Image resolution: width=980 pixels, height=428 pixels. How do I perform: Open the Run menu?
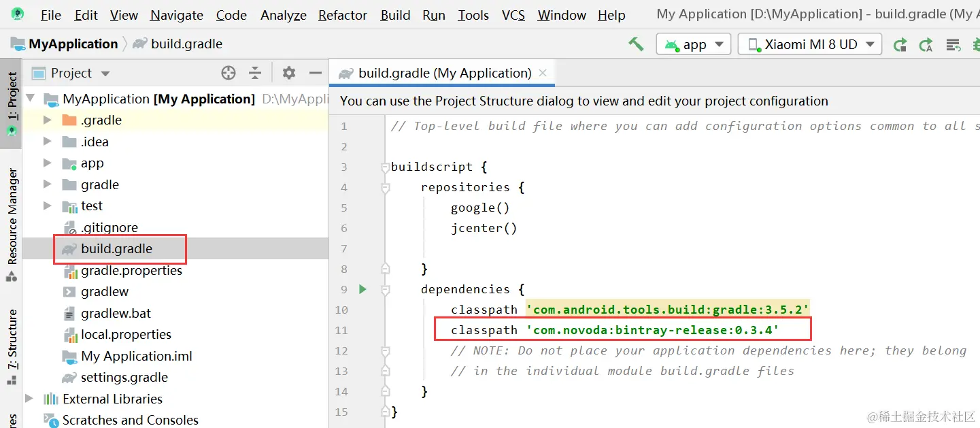coord(434,15)
